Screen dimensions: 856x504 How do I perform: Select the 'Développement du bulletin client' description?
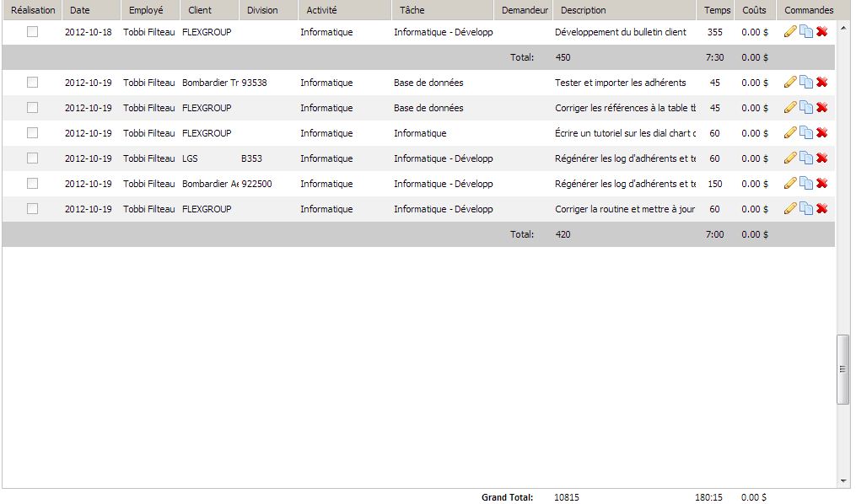tap(620, 32)
